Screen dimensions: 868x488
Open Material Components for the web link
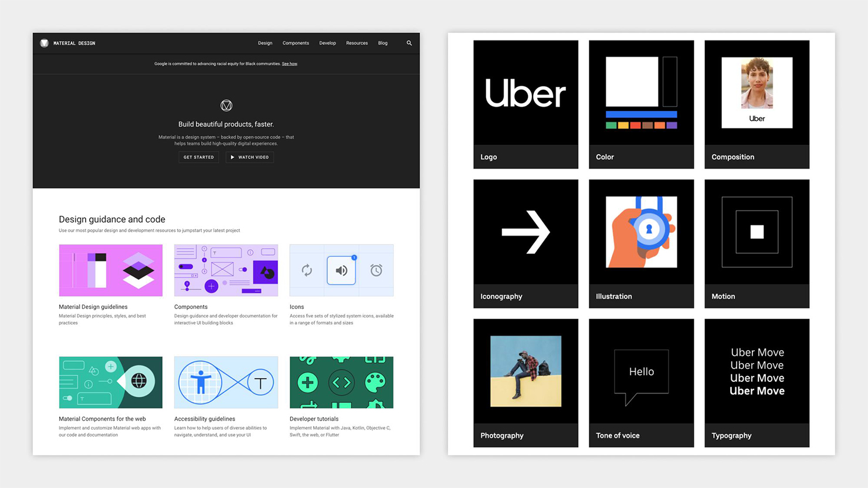(x=102, y=419)
